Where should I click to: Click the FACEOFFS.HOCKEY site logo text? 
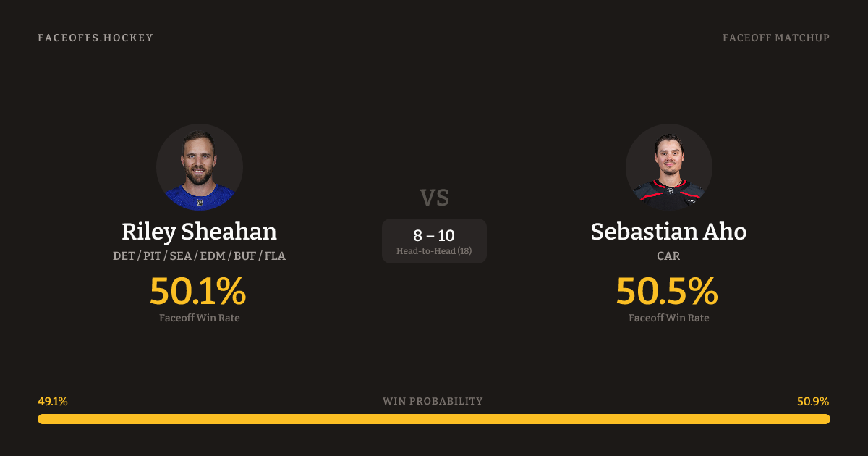point(95,38)
